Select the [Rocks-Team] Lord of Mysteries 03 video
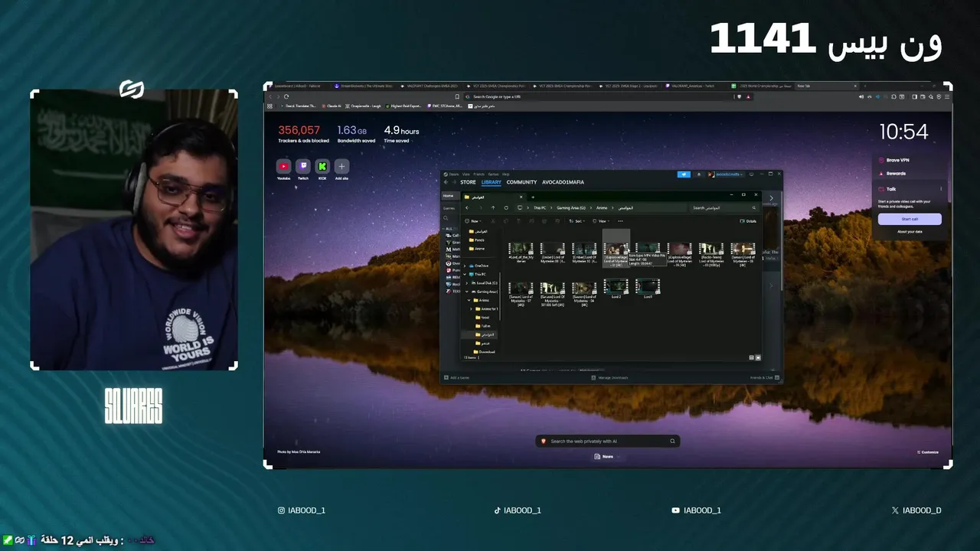980x551 pixels. (x=711, y=254)
